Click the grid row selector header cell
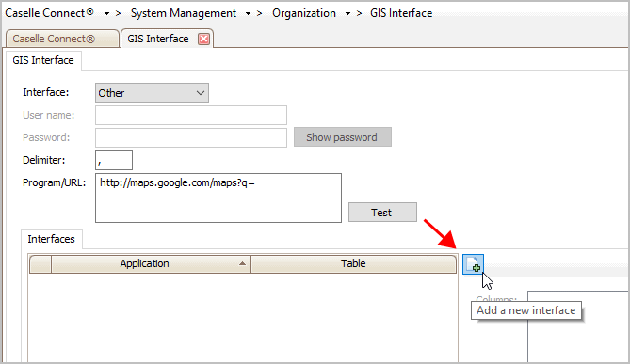Viewport: 630px width, 364px height. pyautogui.click(x=40, y=264)
